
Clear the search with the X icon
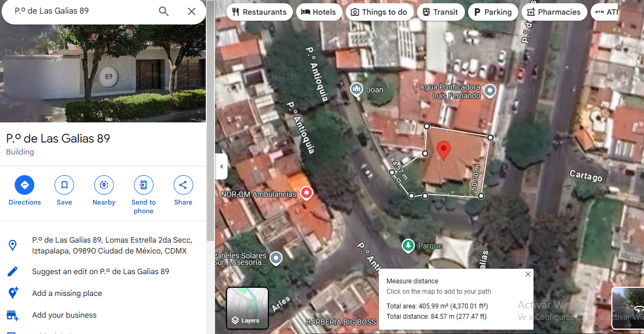click(x=192, y=11)
